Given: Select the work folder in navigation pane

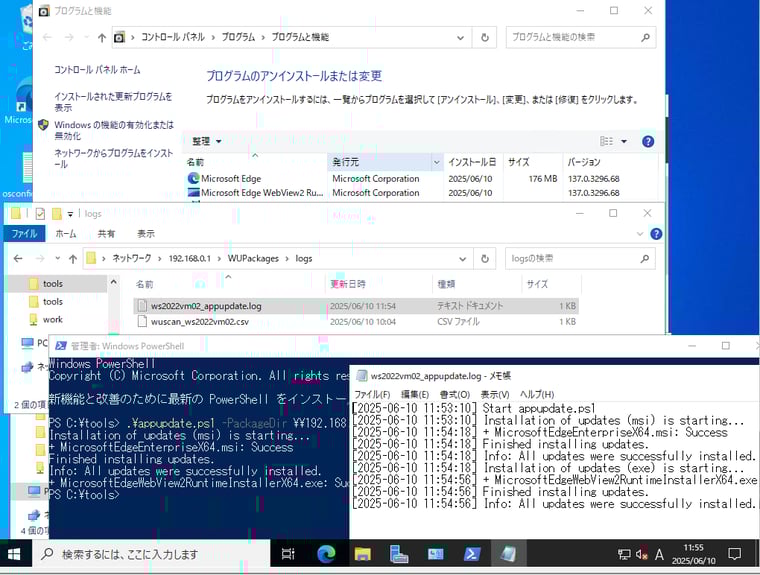Looking at the screenshot, I should (52, 319).
